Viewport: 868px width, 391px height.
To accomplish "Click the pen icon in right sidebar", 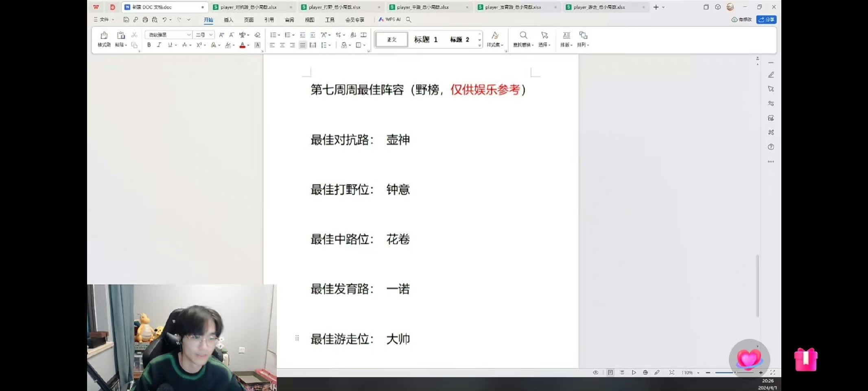I will click(x=771, y=75).
